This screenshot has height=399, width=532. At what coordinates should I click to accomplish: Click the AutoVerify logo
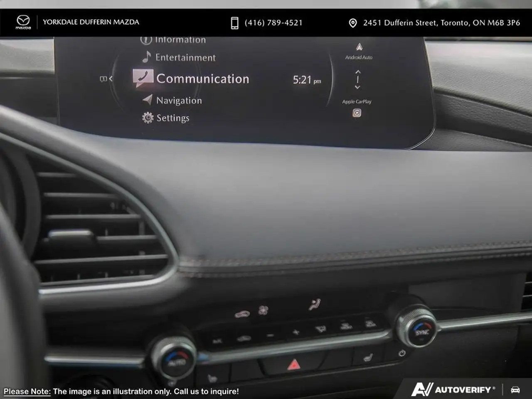coord(453,389)
